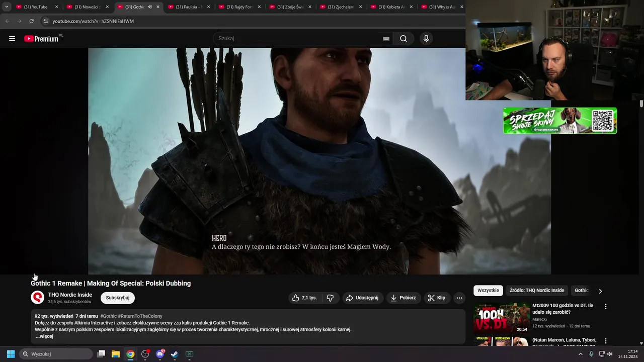The width and height of the screenshot is (644, 362).
Task: Open the YouTube guide hamburger menu
Action: [12, 39]
